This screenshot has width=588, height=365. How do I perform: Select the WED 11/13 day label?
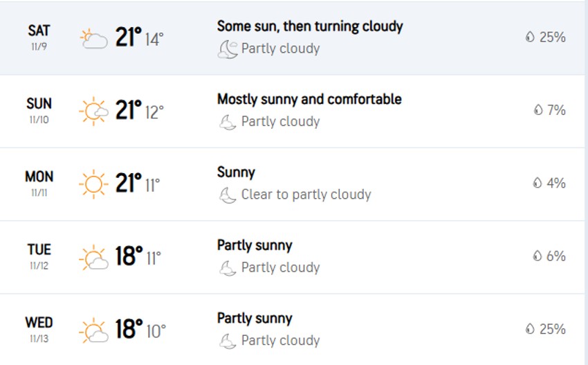[x=39, y=330]
